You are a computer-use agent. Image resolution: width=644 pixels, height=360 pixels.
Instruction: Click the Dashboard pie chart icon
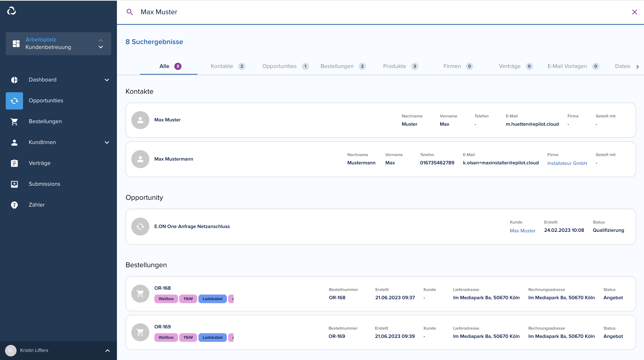(x=15, y=80)
